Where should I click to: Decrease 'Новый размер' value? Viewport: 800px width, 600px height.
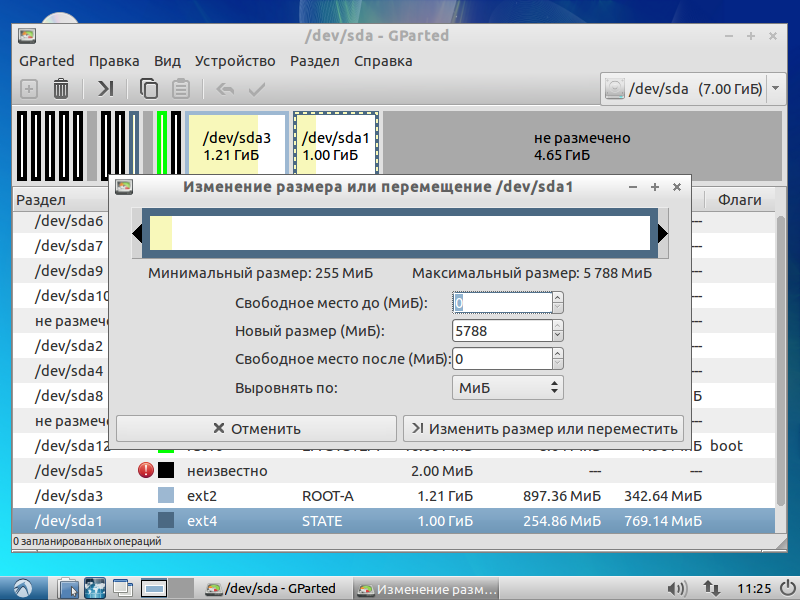tap(558, 336)
